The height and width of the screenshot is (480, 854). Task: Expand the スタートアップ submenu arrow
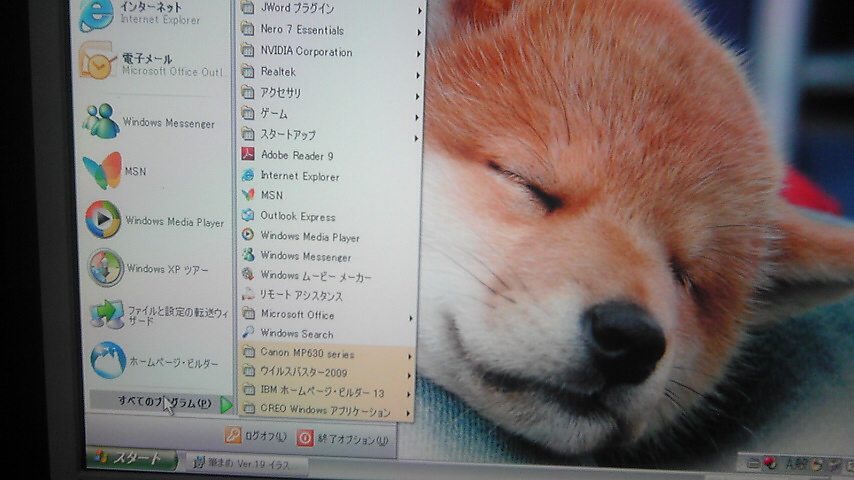[x=417, y=138]
